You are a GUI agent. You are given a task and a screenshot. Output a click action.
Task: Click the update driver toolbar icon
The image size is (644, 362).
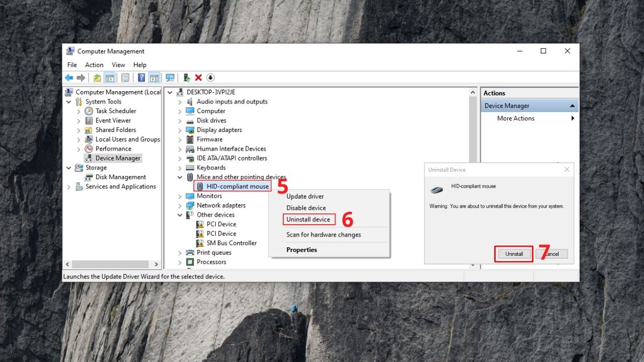coord(187,78)
